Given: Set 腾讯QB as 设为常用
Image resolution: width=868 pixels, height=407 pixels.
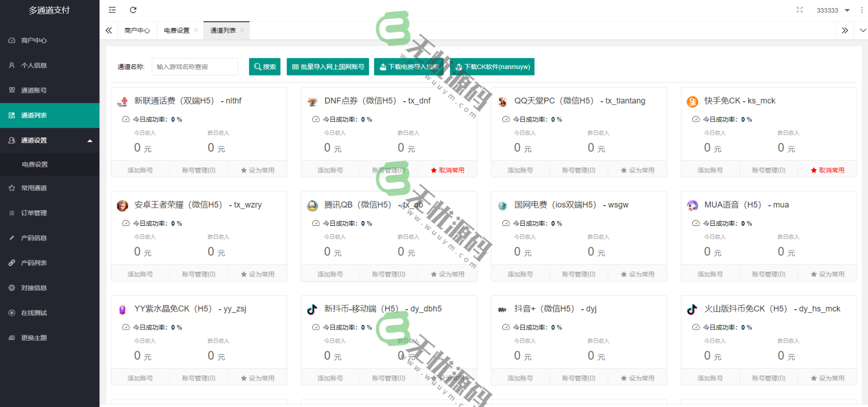Looking at the screenshot, I should click(x=447, y=275).
